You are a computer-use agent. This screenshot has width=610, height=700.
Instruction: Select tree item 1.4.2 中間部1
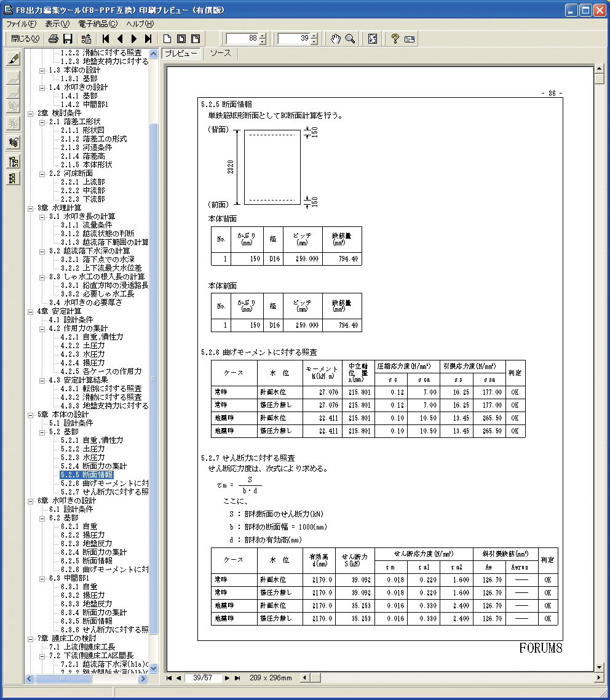point(84,105)
